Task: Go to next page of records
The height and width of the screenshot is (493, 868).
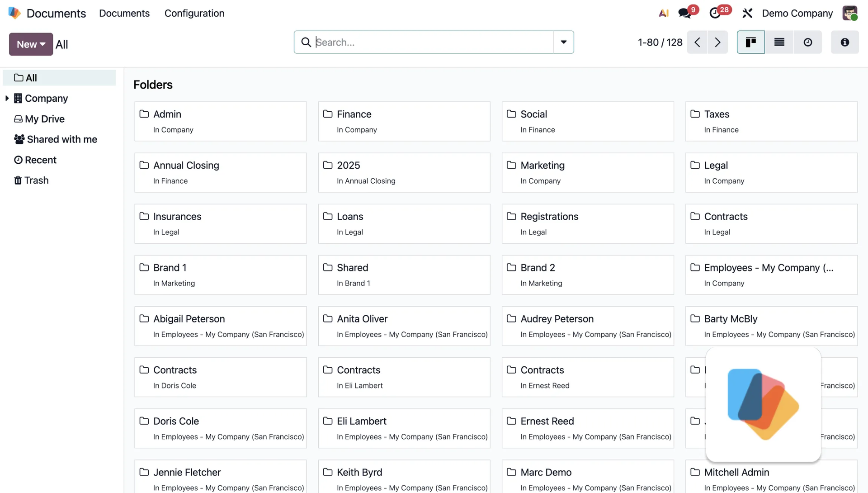Action: click(717, 42)
